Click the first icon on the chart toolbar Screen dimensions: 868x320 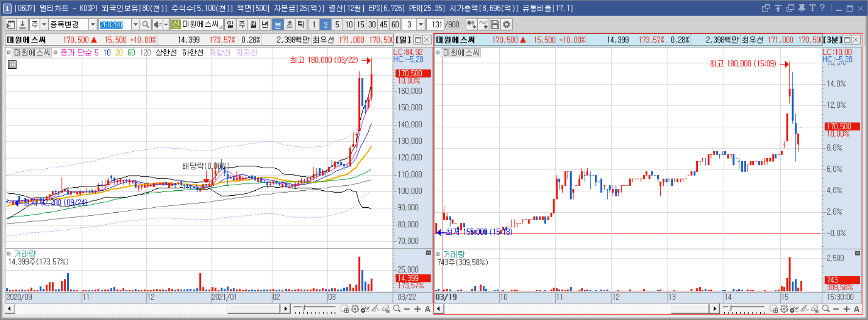(11, 24)
